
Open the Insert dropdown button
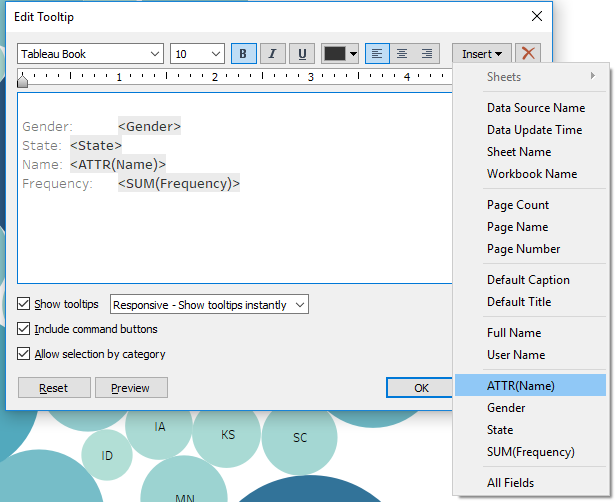pyautogui.click(x=482, y=53)
